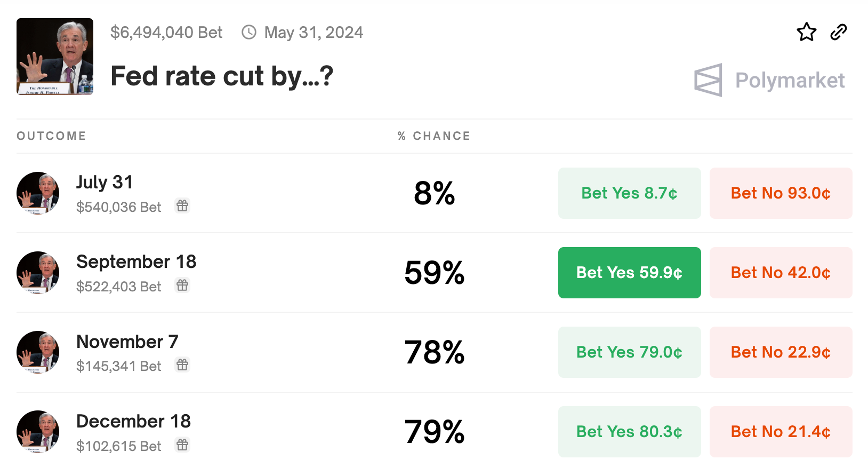The height and width of the screenshot is (475, 868).
Task: Click the gift icon under July 31
Action: [x=182, y=205]
